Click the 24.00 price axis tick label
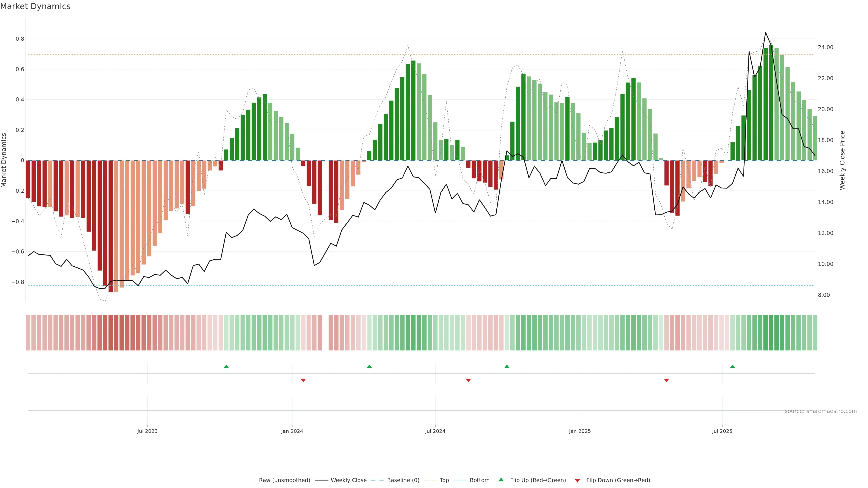868x488 pixels. pos(825,47)
